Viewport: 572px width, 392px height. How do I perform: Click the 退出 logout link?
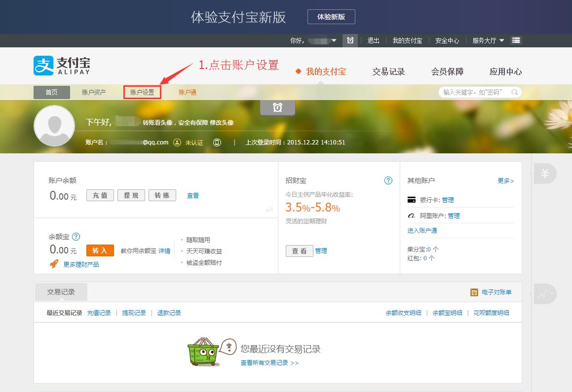coord(373,40)
